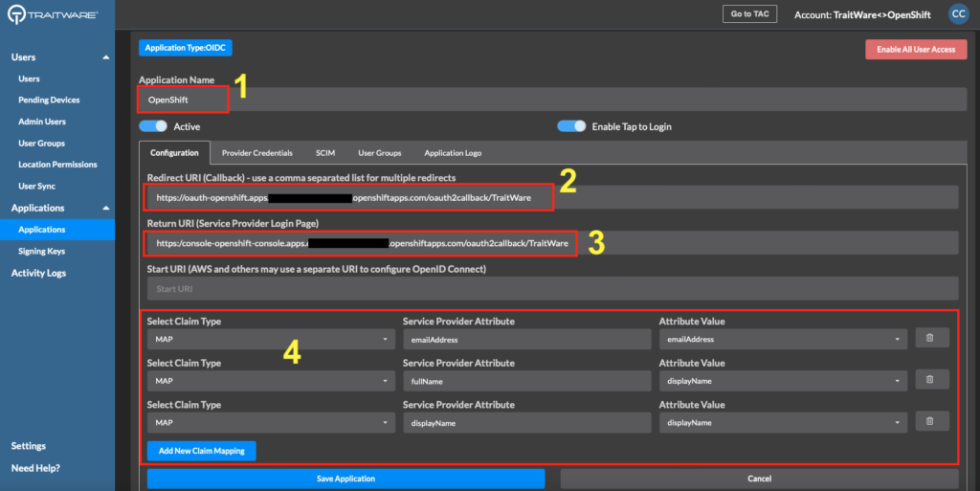This screenshot has height=491, width=980.
Task: Click the TraitWare logo
Action: 53,14
